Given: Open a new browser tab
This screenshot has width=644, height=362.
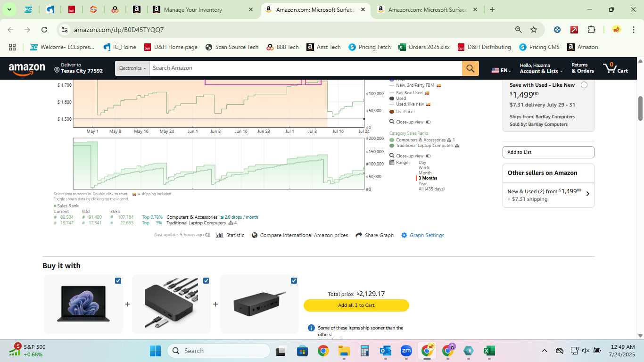Looking at the screenshot, I should [492, 9].
